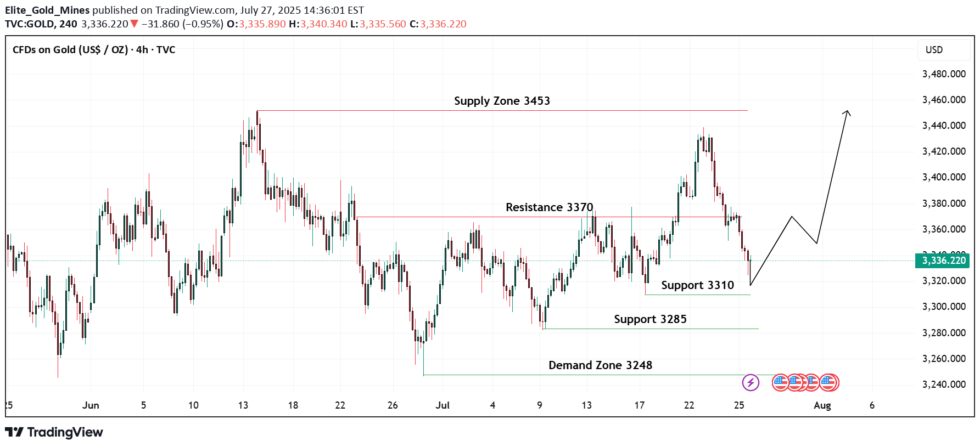Click the chart title 'CFDs on Gold (US$ / OZ)'
980x447 pixels.
click(x=70, y=50)
